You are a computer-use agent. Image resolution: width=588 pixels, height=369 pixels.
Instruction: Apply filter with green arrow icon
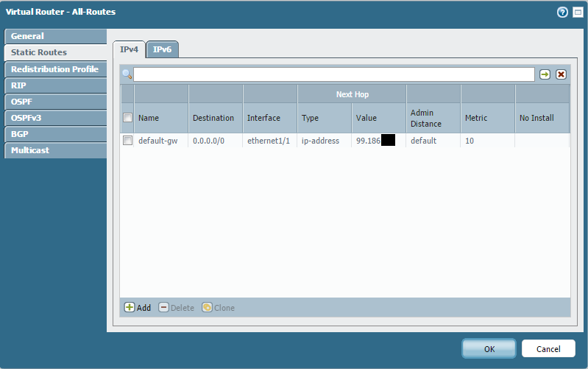(x=545, y=74)
